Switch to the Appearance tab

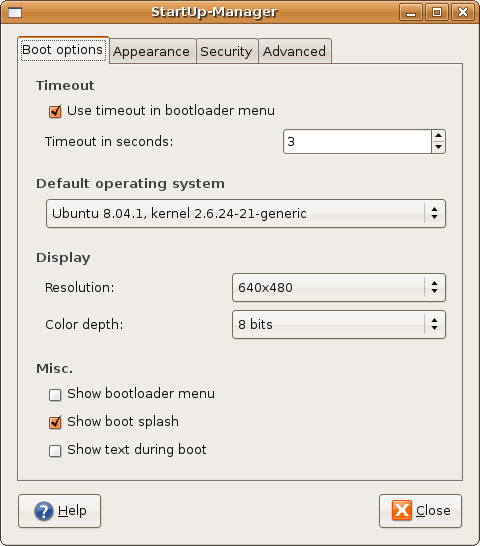click(x=152, y=52)
